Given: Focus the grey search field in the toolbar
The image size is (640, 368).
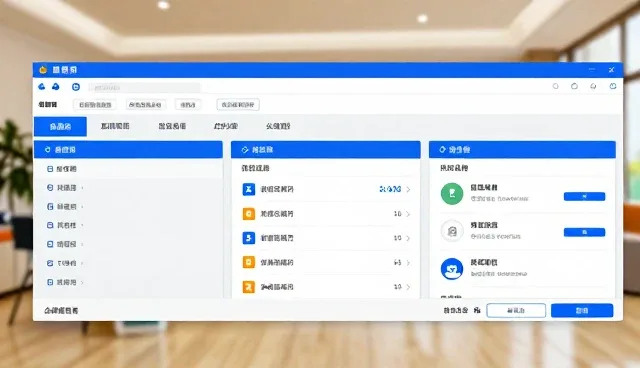Looking at the screenshot, I should click(x=145, y=87).
